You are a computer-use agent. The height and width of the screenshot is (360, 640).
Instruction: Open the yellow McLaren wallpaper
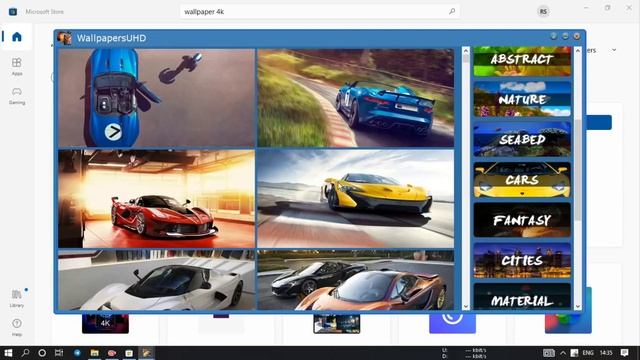[356, 199]
